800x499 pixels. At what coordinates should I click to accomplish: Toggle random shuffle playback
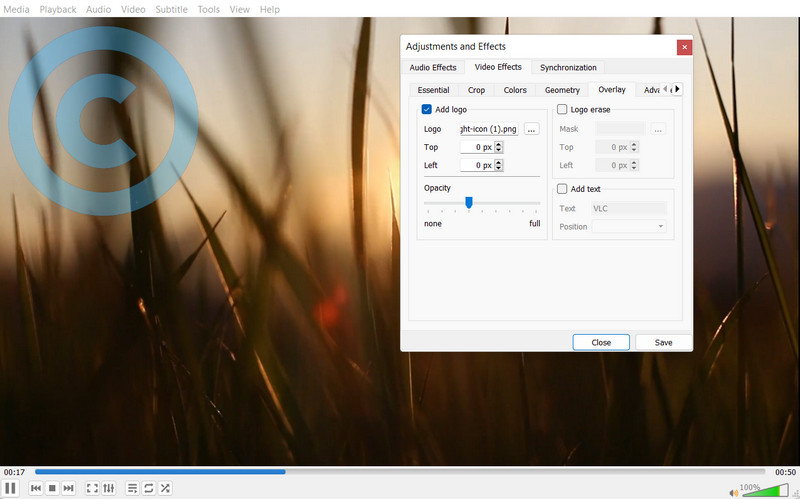point(165,488)
